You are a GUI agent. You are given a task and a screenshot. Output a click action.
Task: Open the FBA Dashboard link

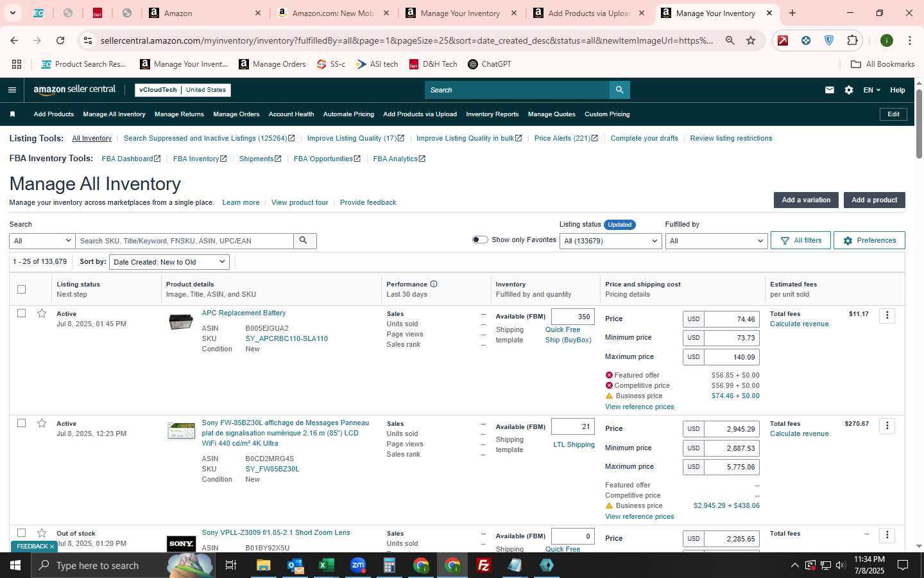pyautogui.click(x=131, y=159)
